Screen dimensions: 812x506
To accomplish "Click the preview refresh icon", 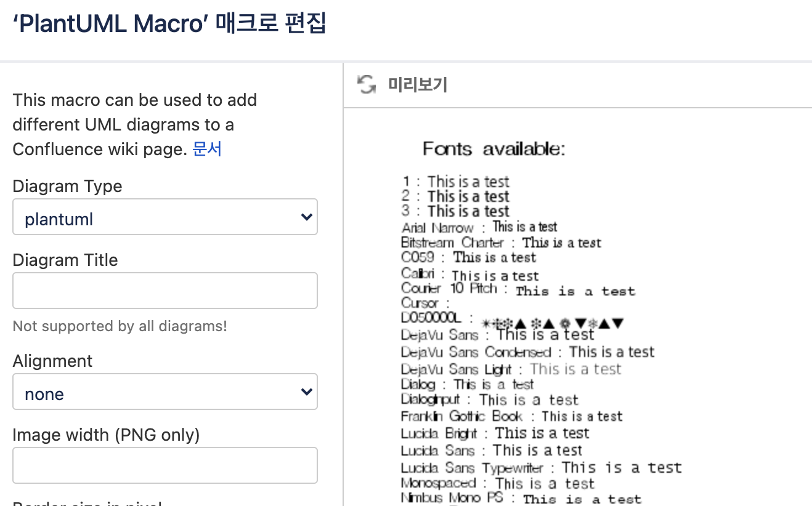I will (367, 84).
